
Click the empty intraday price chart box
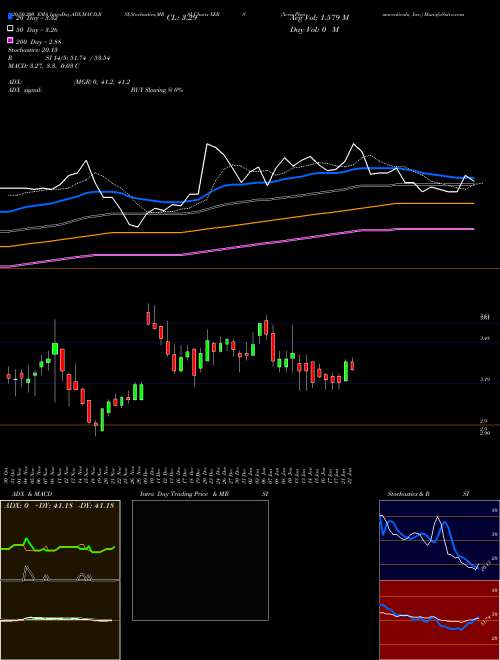pyautogui.click(x=200, y=560)
